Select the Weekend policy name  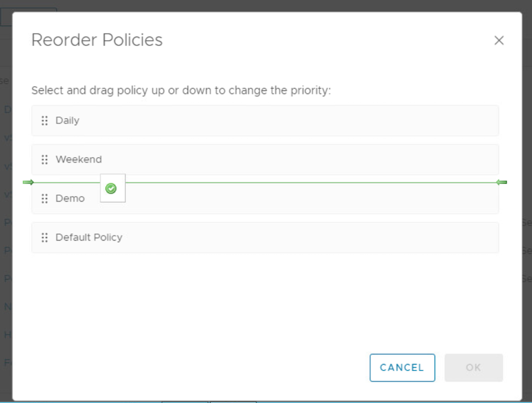[x=79, y=159]
